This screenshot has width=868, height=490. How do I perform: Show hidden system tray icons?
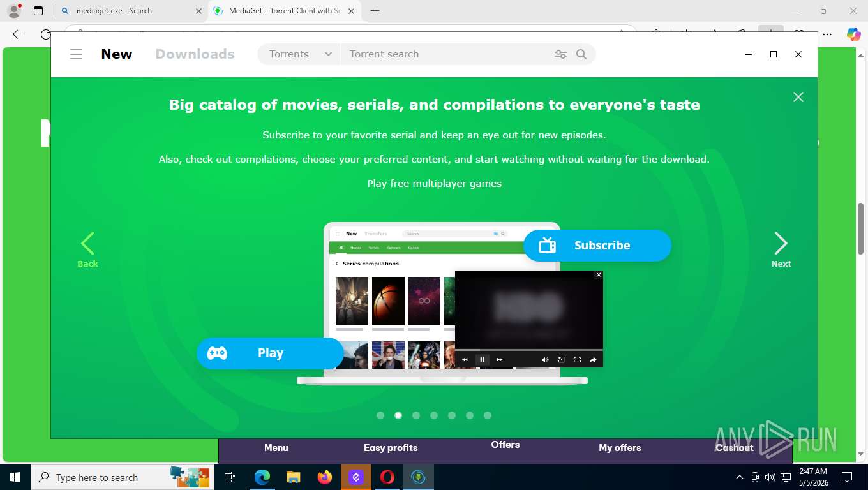[740, 477]
